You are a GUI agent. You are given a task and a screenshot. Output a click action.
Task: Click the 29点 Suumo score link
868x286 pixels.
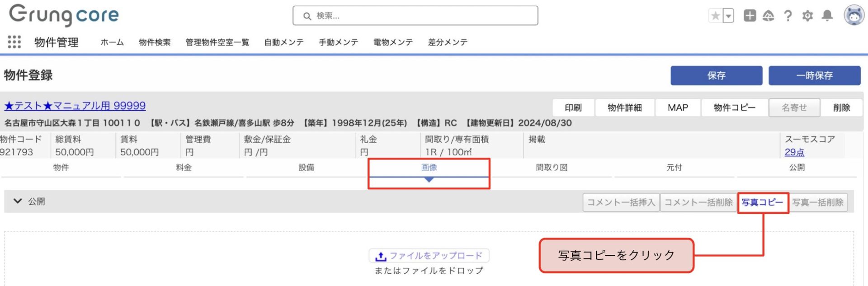(794, 152)
